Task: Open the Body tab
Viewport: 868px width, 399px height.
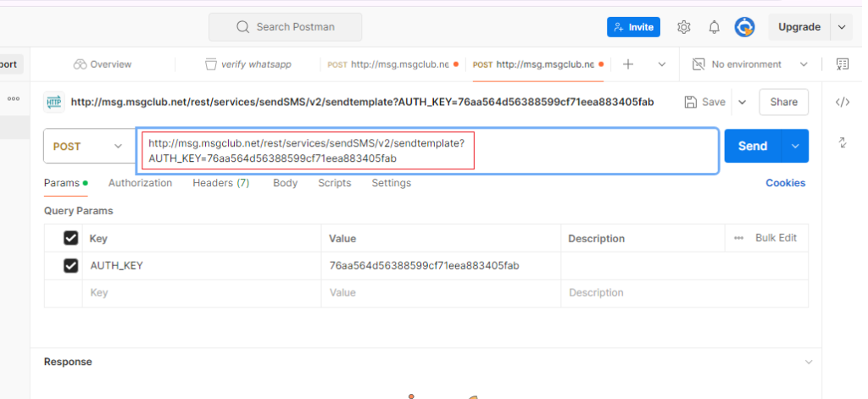Action: pyautogui.click(x=285, y=183)
